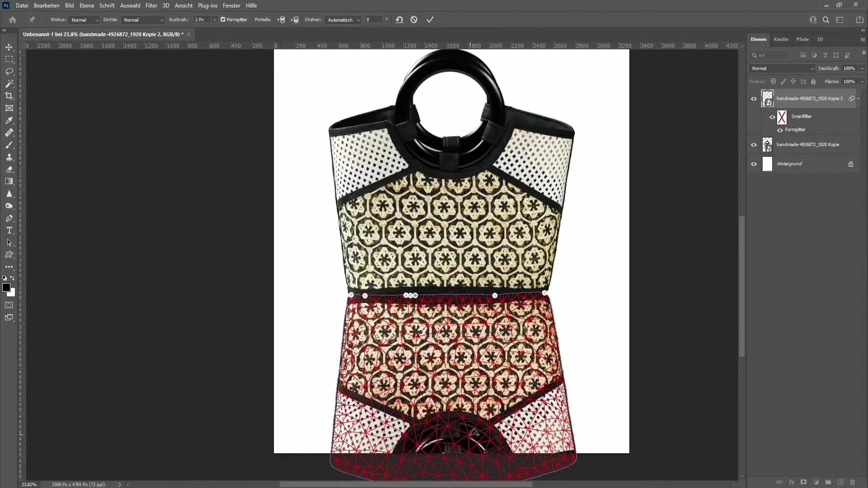The height and width of the screenshot is (488, 868).
Task: Click the Kanäle tab
Action: (x=782, y=39)
